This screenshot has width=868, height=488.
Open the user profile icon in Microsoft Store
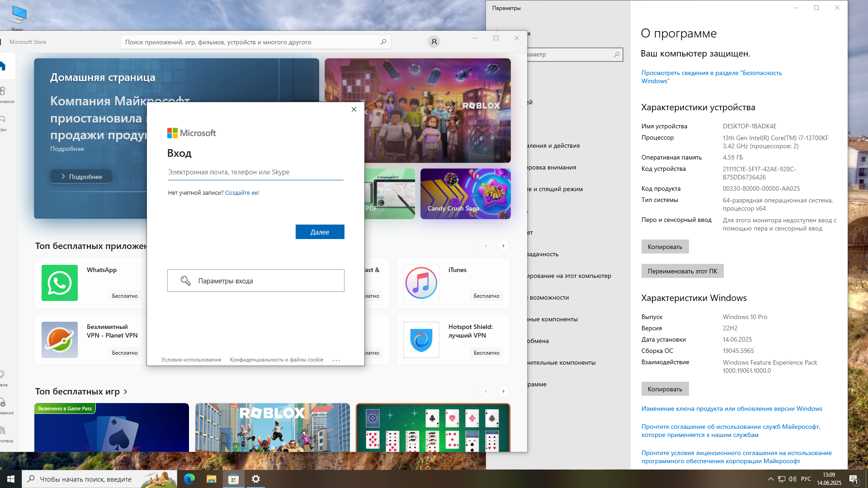point(434,42)
